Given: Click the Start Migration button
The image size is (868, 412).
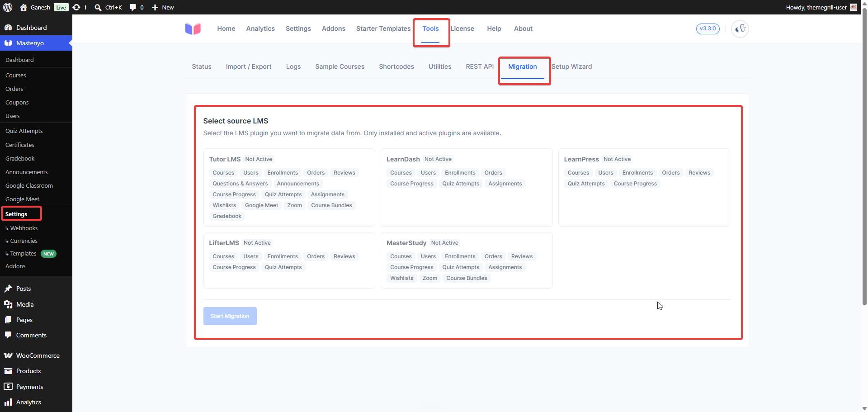Looking at the screenshot, I should click(x=230, y=316).
